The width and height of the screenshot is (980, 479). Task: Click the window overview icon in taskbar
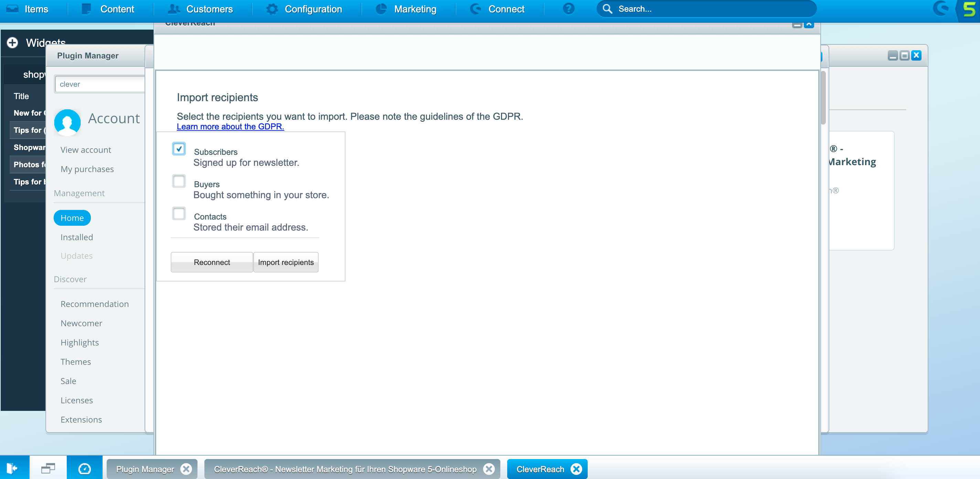48,468
